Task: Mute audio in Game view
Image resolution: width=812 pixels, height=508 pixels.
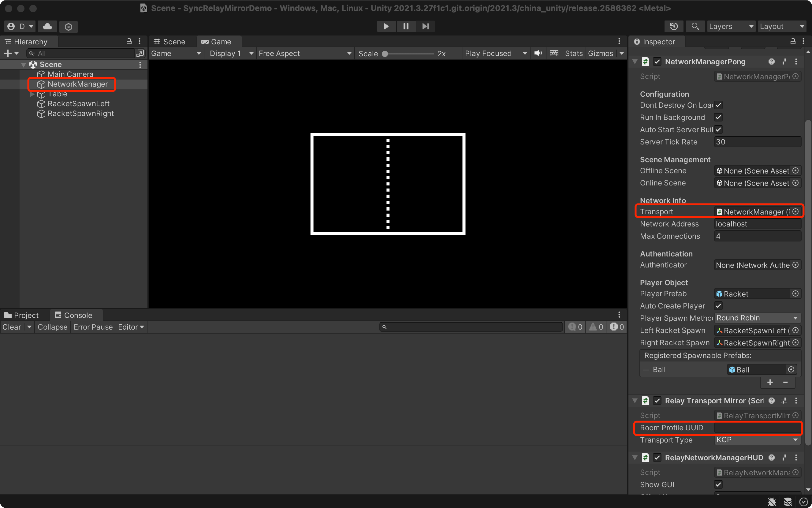Action: [x=538, y=54]
